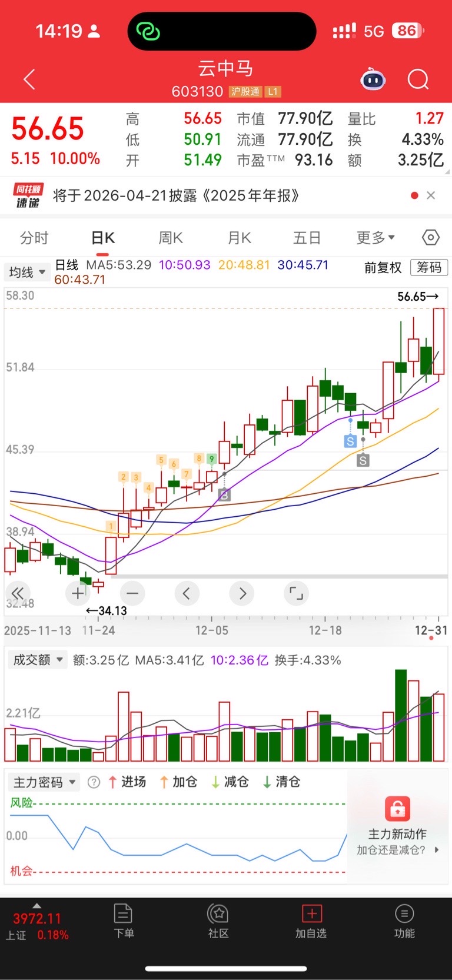Screen dimensions: 452x980
Task: Switch to the 五日 tab
Action: tap(307, 238)
